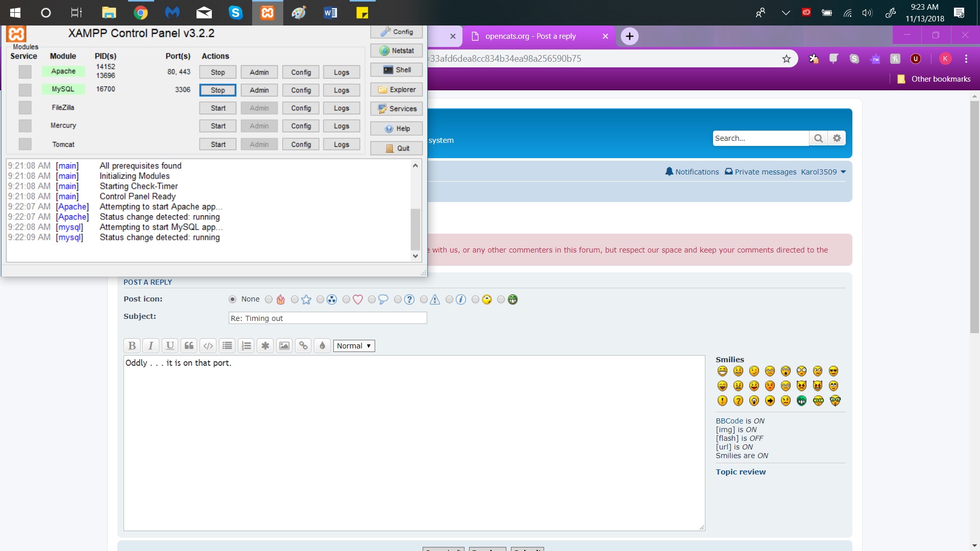Viewport: 980px width, 551px height.
Task: Select the None post icon radio button
Action: pos(233,299)
